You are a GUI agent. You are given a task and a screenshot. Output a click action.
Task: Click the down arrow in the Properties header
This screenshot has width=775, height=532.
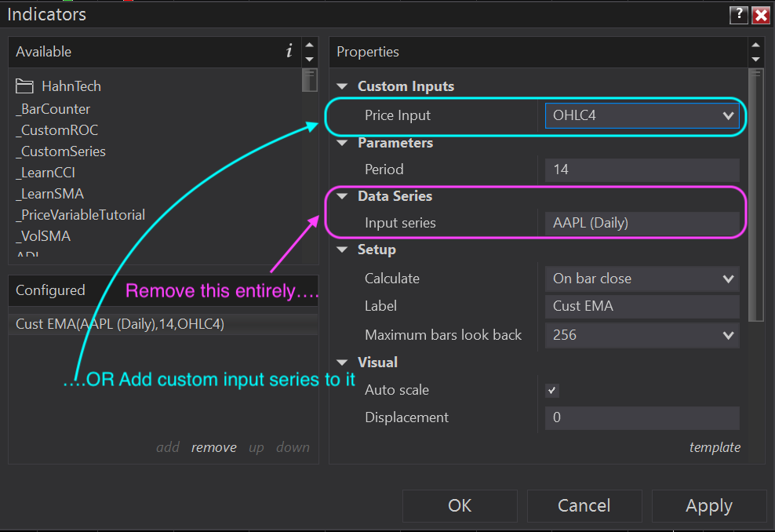[x=755, y=59]
